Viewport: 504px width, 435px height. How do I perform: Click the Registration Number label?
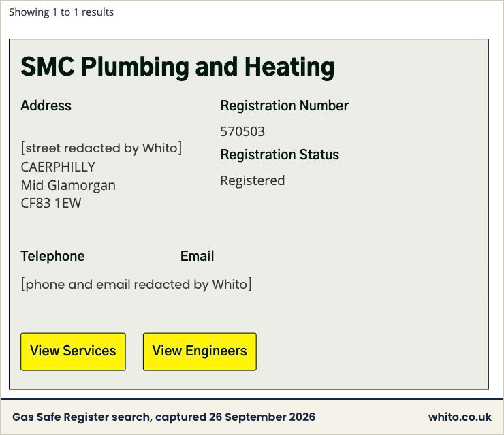click(x=285, y=106)
